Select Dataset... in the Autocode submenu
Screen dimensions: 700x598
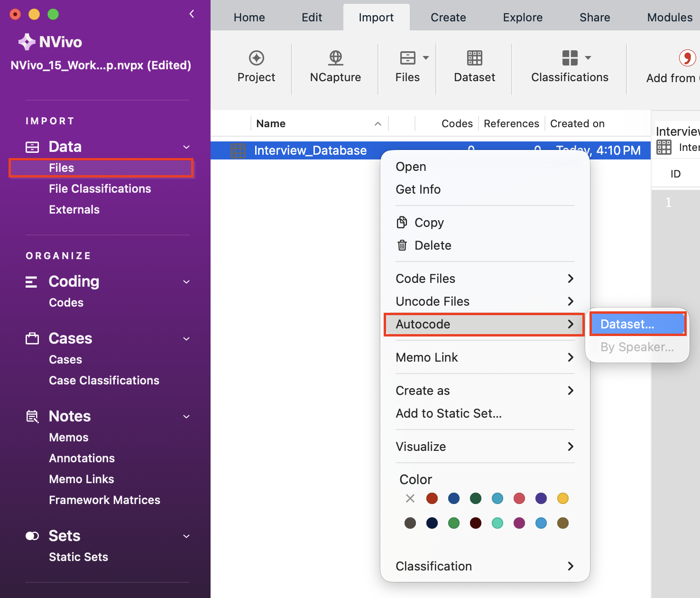pyautogui.click(x=638, y=324)
